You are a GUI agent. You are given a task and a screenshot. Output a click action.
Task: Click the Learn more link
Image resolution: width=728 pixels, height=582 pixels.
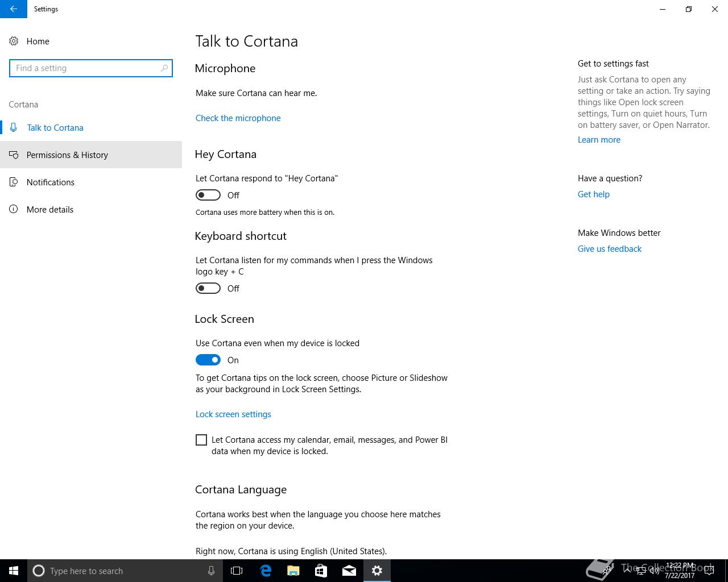coord(599,140)
